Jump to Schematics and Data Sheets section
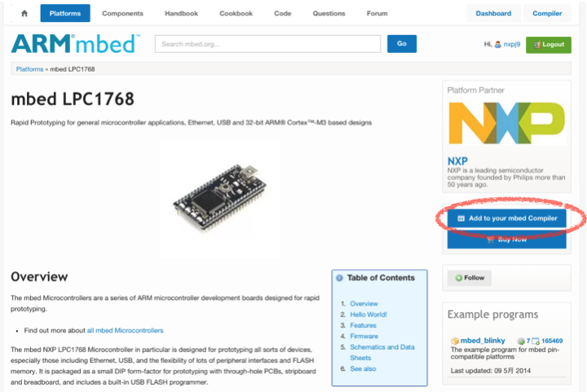Image resolution: width=587 pixels, height=392 pixels. [x=382, y=352]
